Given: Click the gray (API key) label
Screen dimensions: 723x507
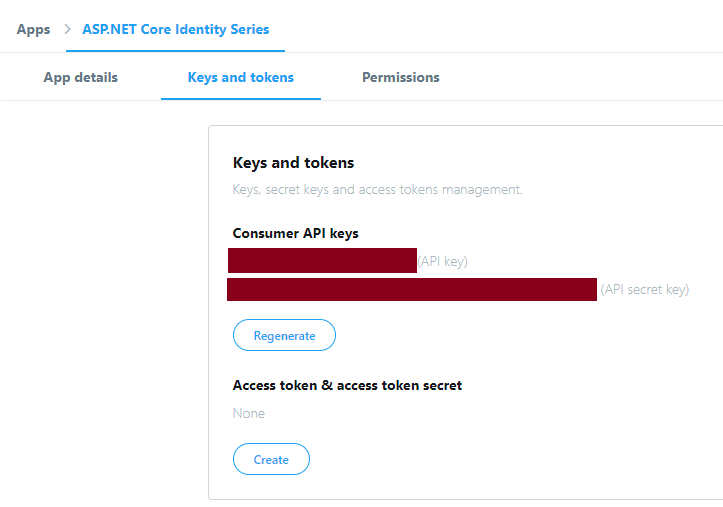Looking at the screenshot, I should (x=443, y=262).
